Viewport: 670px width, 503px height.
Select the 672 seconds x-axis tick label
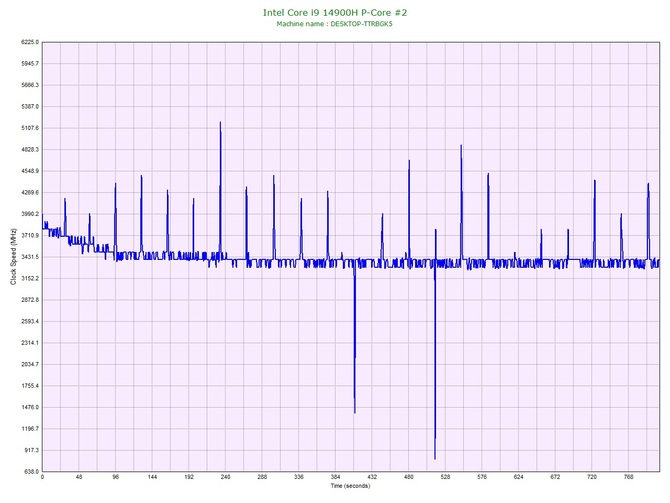(555, 477)
